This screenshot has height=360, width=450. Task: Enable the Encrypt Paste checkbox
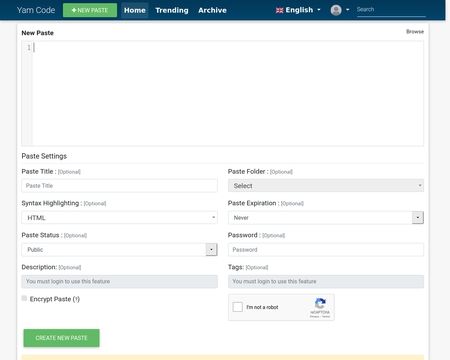(x=24, y=298)
